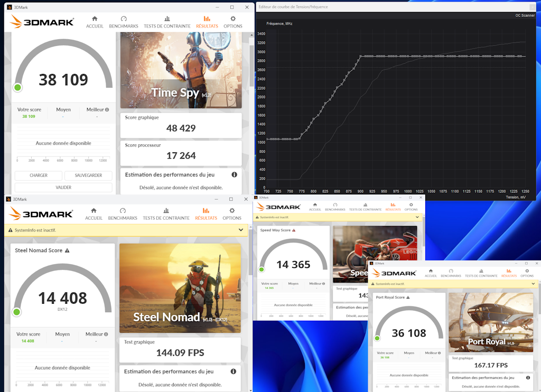
Task: Click the VALIDER button
Action: tap(63, 188)
